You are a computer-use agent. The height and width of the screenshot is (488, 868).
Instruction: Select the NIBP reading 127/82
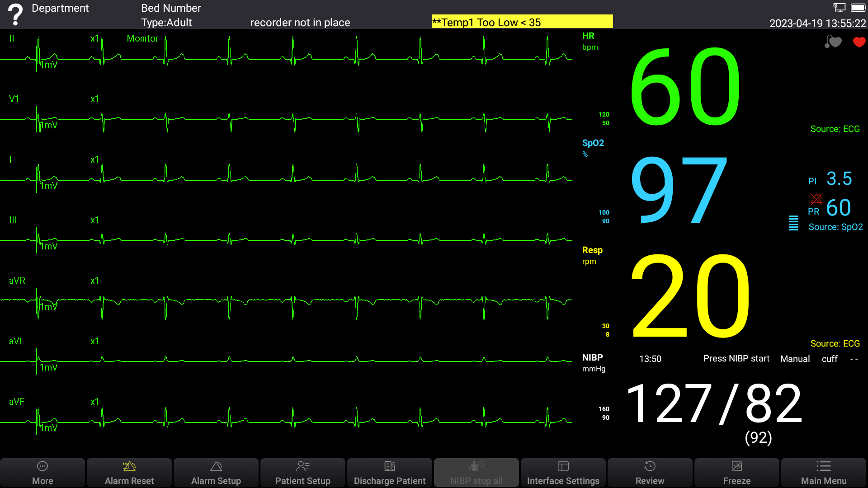click(714, 404)
